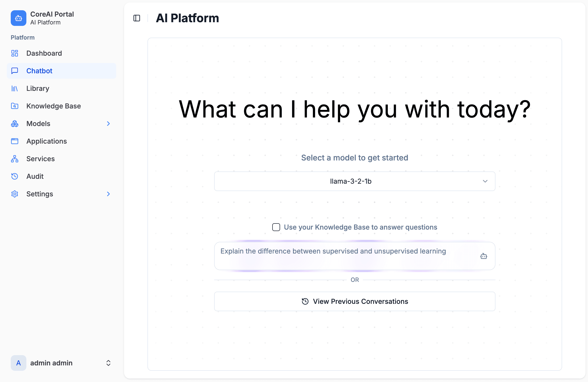Go to Applications in the sidebar
The image size is (588, 382).
(x=46, y=141)
